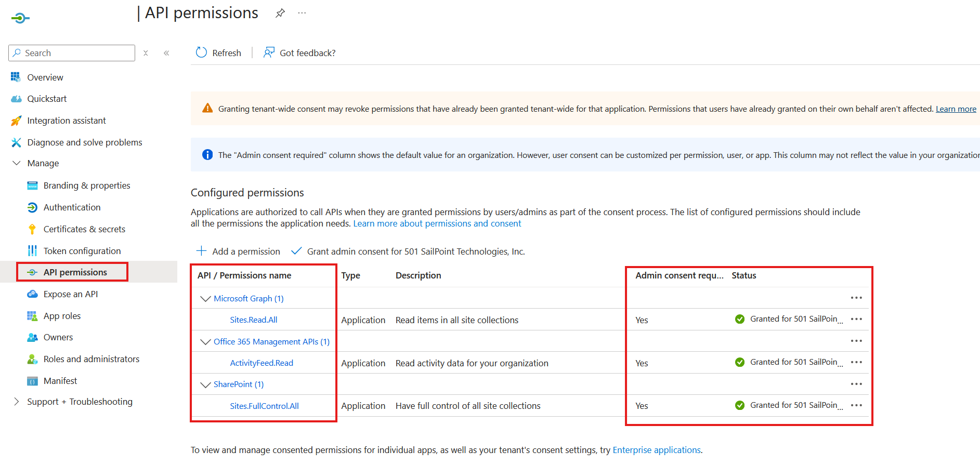Click Add a permission
Image resolution: width=980 pixels, height=465 pixels.
239,251
